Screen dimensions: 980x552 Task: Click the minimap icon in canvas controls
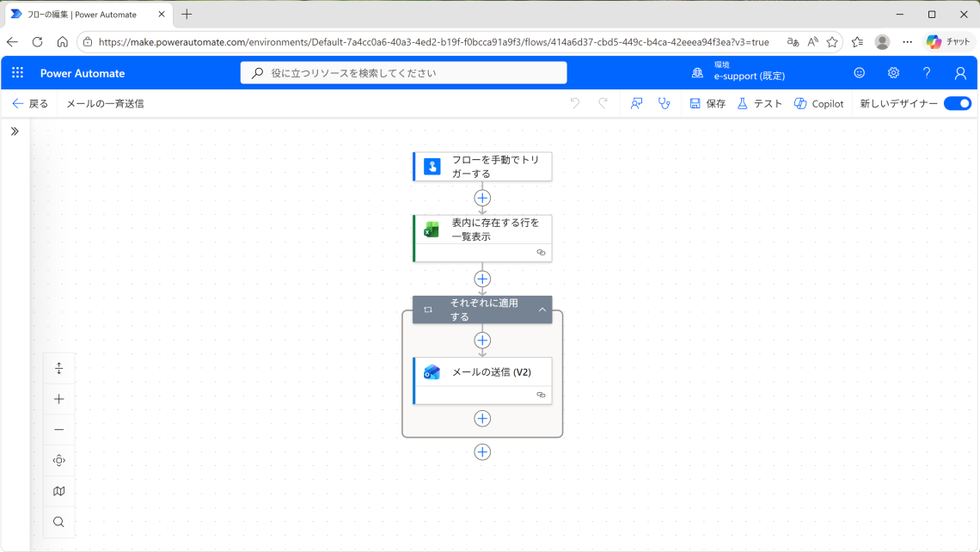click(x=58, y=491)
